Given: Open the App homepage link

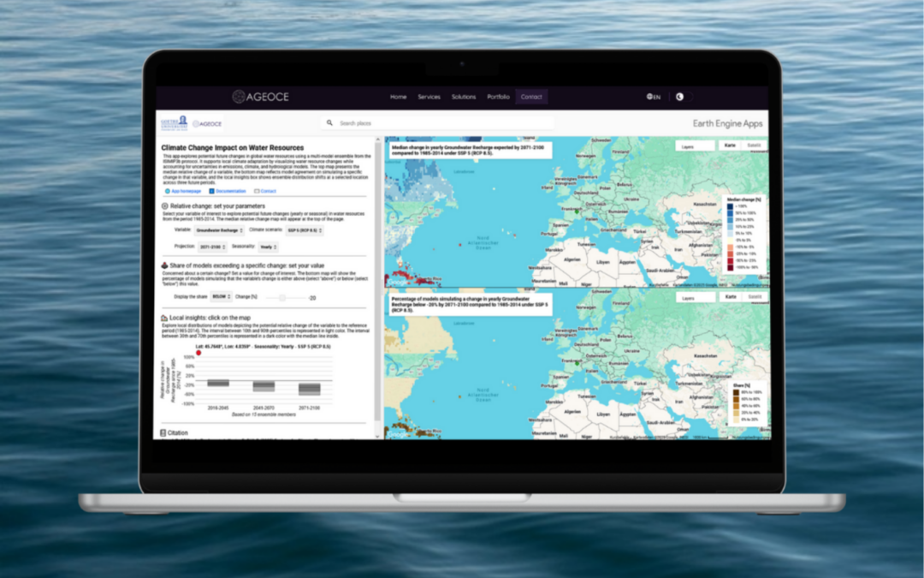Looking at the screenshot, I should pyautogui.click(x=186, y=191).
